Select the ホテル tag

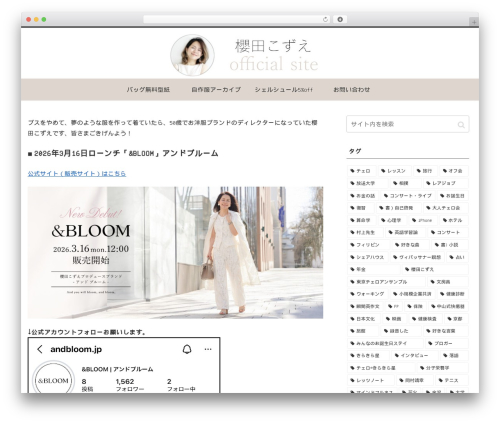(x=454, y=220)
